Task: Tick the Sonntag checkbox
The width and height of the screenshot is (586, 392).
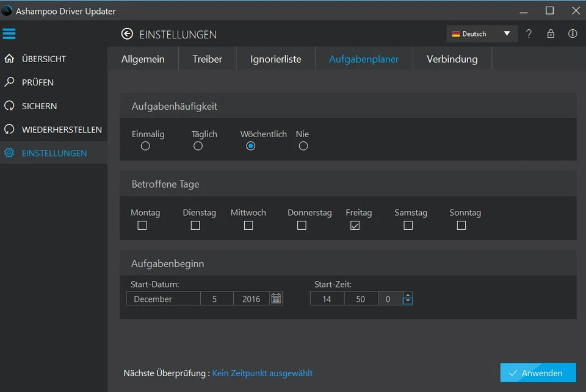Action: [x=461, y=226]
